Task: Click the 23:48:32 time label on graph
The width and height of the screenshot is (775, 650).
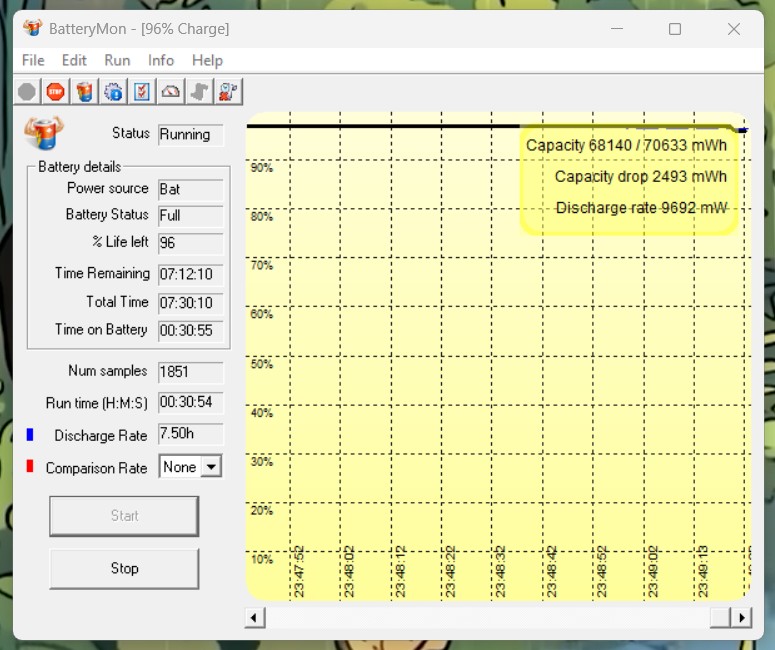Action: [500, 571]
